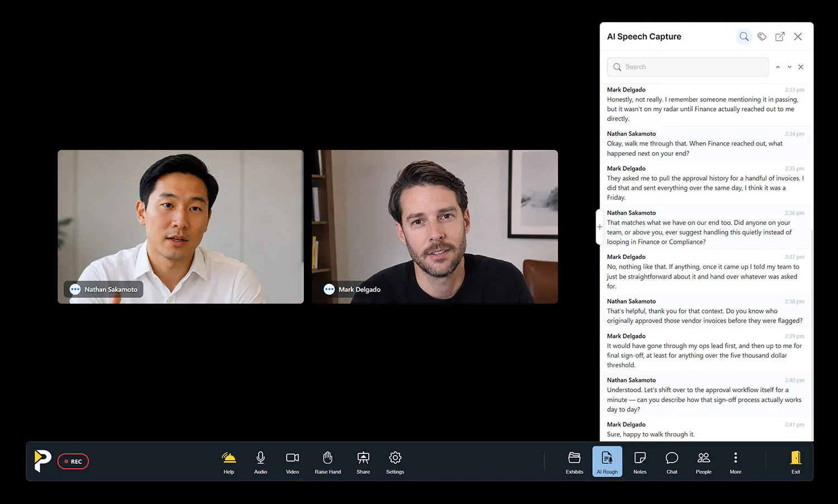Click the "It would have gone through" entry
The width and height of the screenshot is (838, 504).
point(706,351)
